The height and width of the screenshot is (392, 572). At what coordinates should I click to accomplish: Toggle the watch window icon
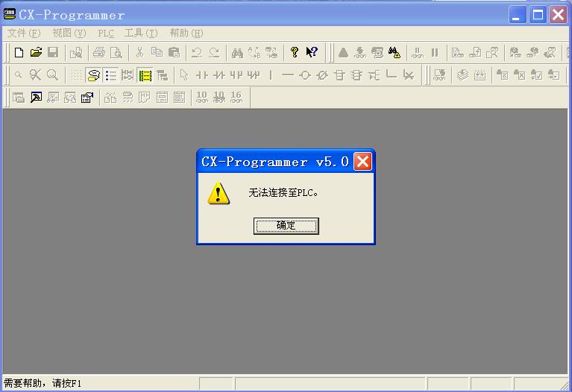[x=53, y=98]
